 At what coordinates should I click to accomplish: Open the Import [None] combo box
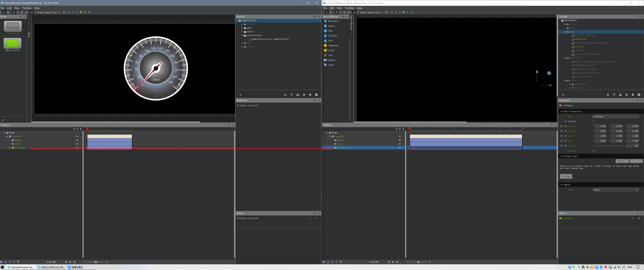pyautogui.click(x=615, y=190)
